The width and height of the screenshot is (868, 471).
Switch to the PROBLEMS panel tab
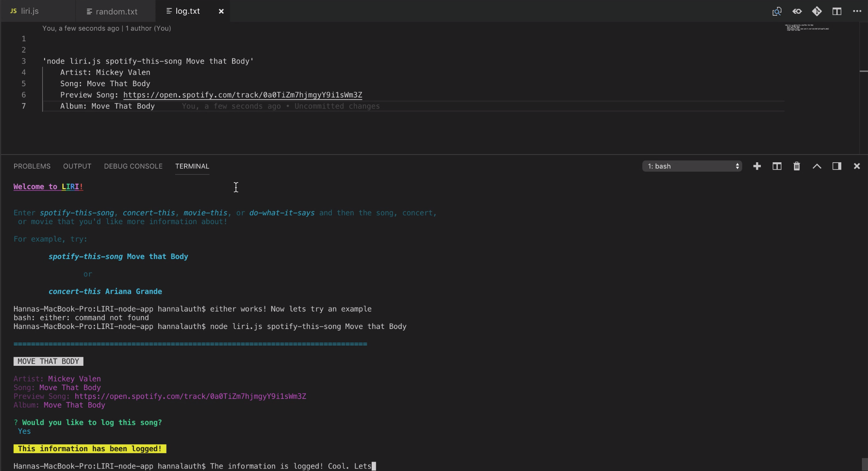click(32, 166)
